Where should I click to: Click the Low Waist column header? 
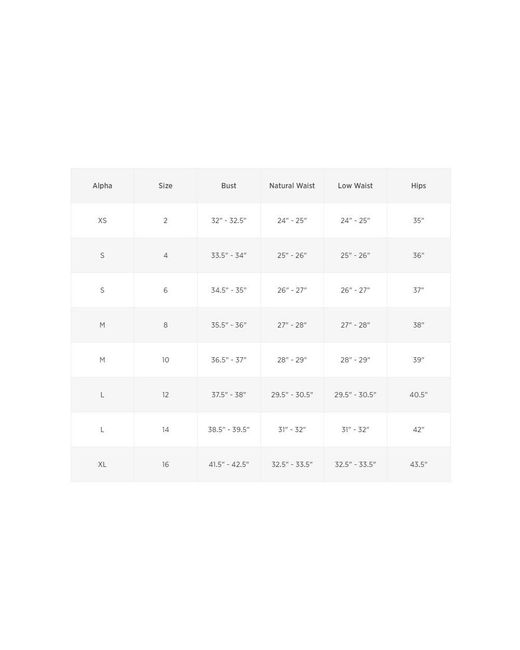click(x=355, y=186)
